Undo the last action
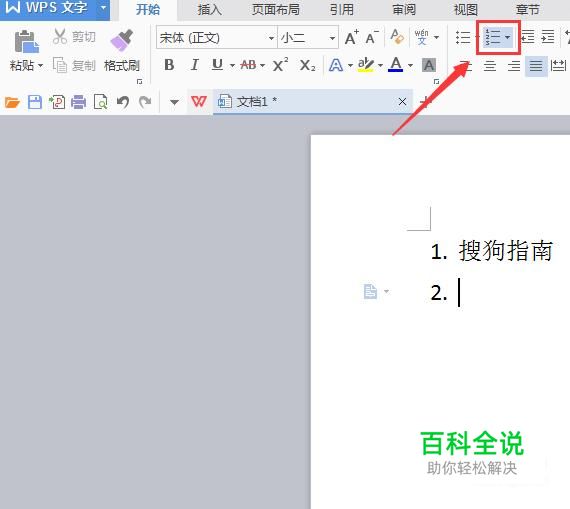 [x=123, y=102]
